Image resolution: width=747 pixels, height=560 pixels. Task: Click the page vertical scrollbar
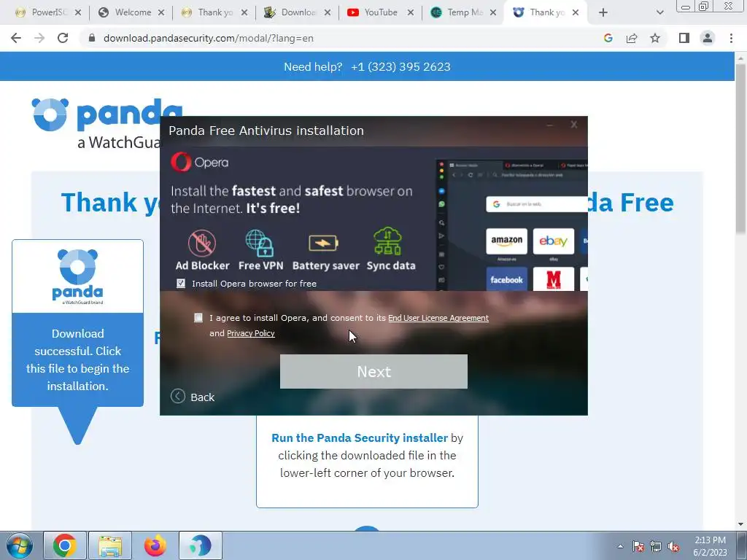click(x=740, y=147)
